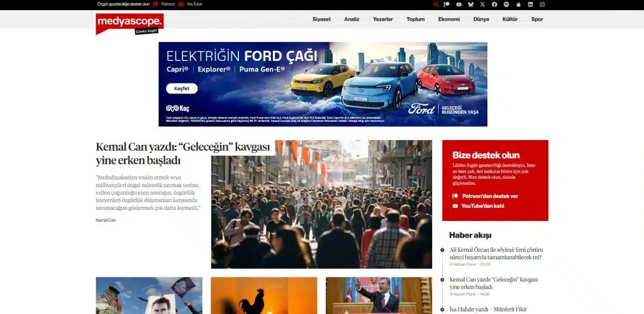Open the Instagram icon
Screen dimensions: 644x314
(x=542, y=4)
